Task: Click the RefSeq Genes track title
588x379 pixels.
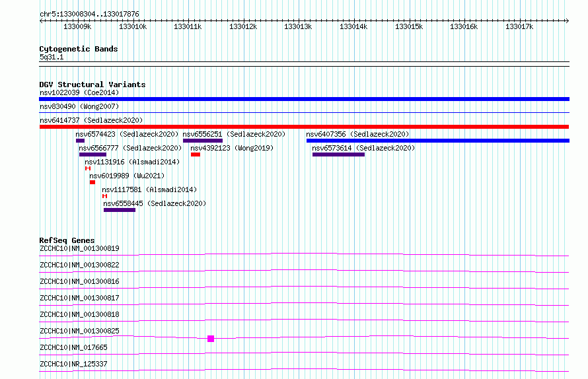Action: (x=67, y=240)
